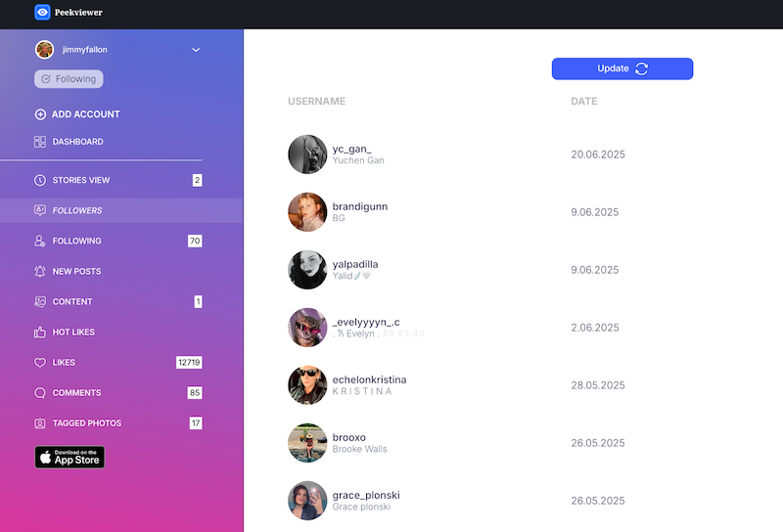Go to the Dashboard link

[69, 142]
